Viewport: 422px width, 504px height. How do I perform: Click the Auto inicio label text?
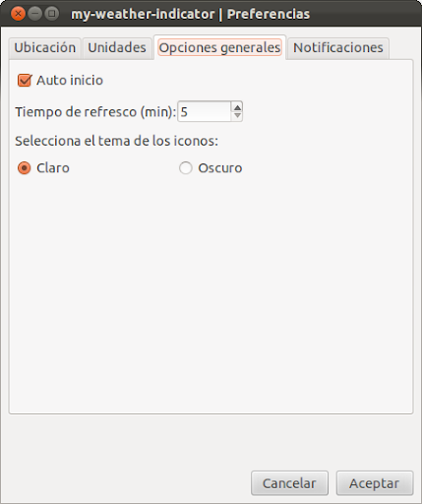click(x=70, y=81)
